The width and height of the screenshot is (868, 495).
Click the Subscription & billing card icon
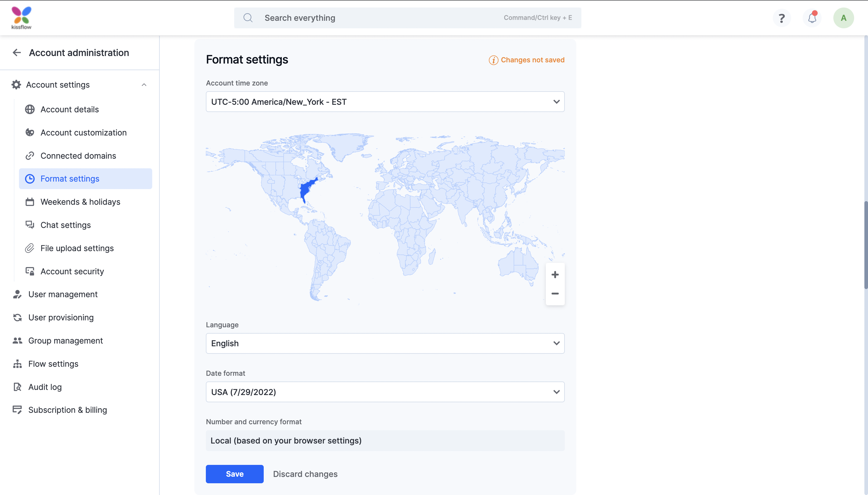click(17, 410)
